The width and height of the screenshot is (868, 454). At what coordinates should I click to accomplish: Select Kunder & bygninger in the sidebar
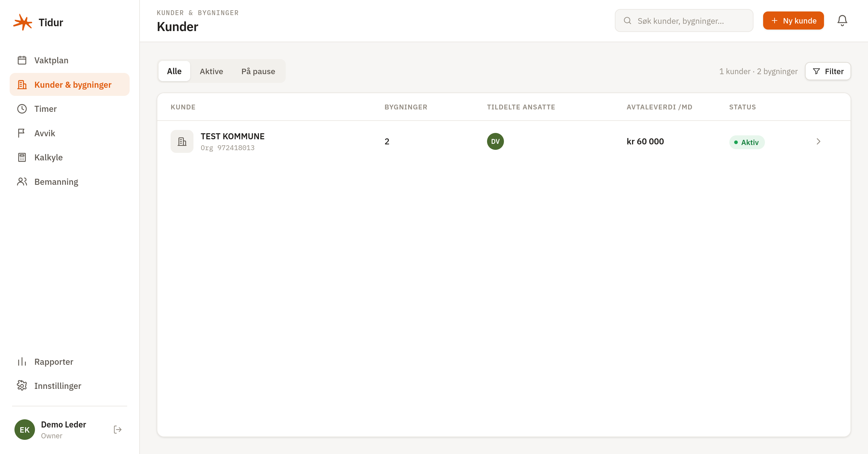(70, 85)
